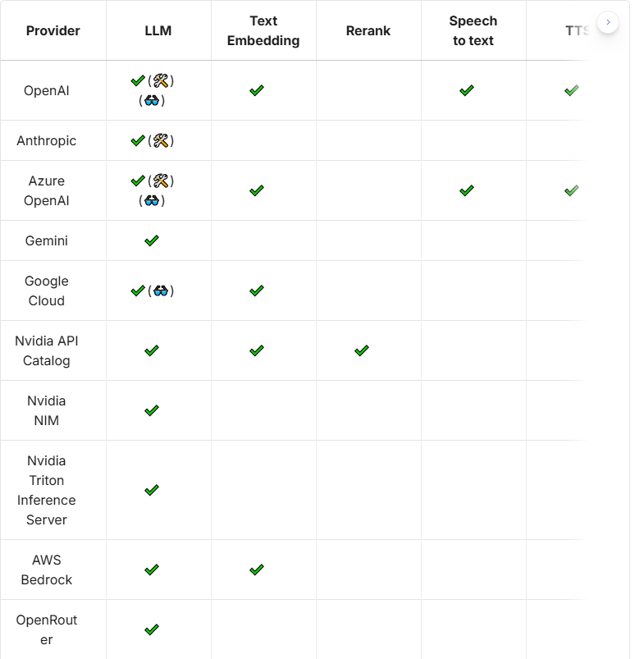Screen dimensions: 644x659
Task: Click the Text Embedding column header
Action: click(x=263, y=31)
